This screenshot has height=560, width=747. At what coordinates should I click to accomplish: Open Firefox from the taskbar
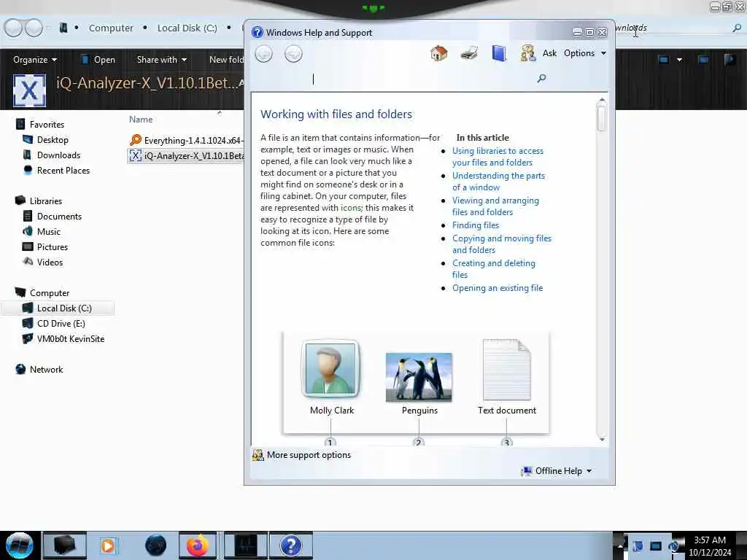coord(197,545)
